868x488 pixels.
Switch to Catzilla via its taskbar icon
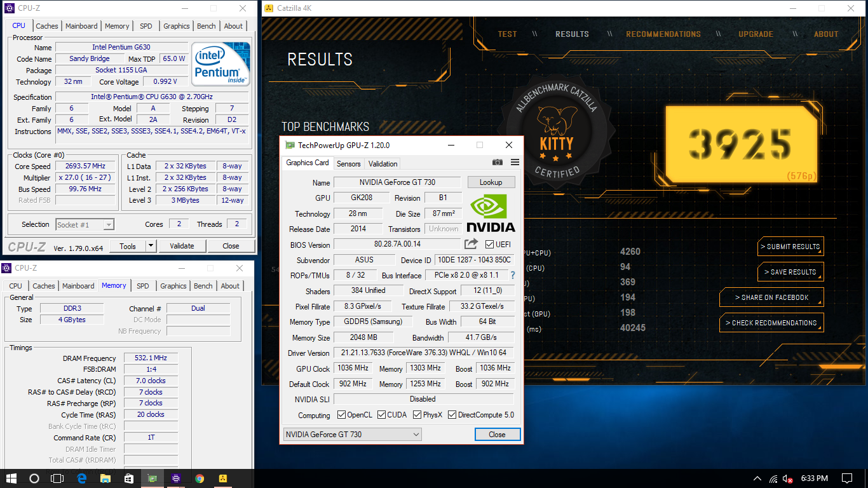tap(223, 478)
